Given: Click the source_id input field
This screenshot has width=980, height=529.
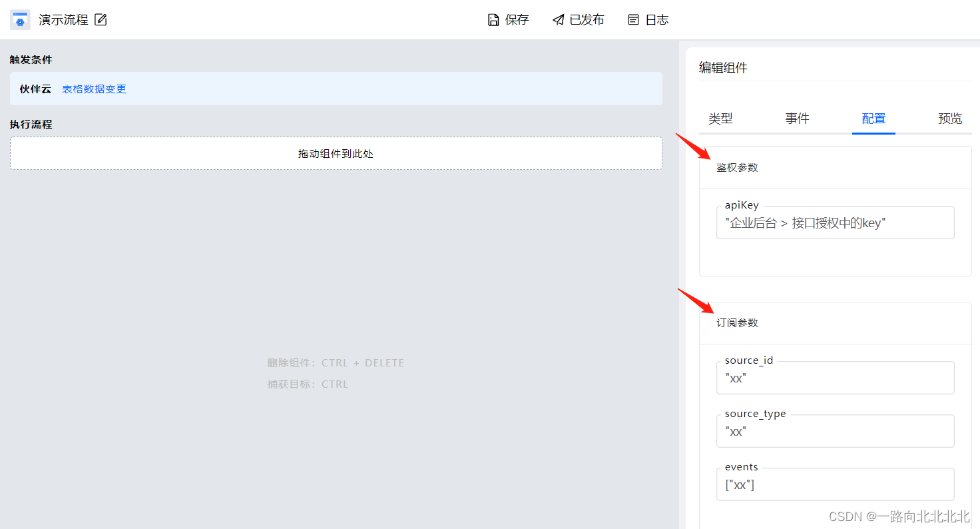Looking at the screenshot, I should pos(835,378).
